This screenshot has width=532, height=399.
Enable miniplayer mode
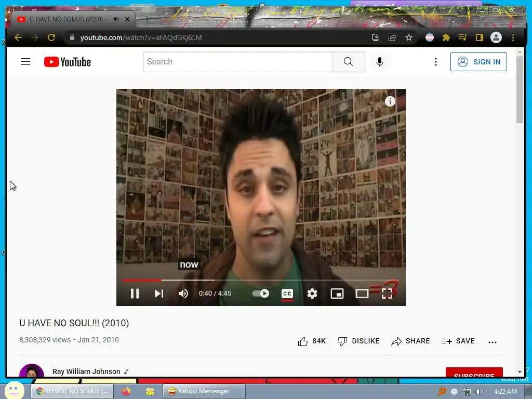point(337,294)
